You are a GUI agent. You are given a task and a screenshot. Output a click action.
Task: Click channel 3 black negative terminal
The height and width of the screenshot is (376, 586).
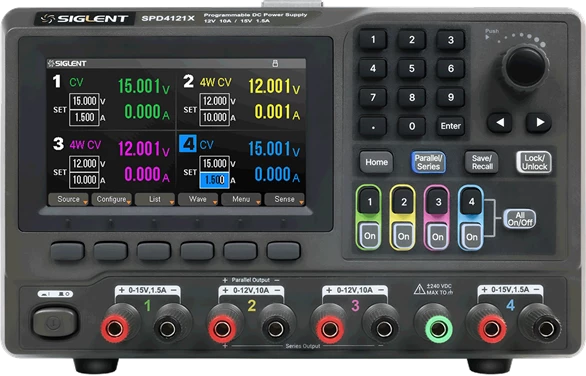(x=385, y=329)
